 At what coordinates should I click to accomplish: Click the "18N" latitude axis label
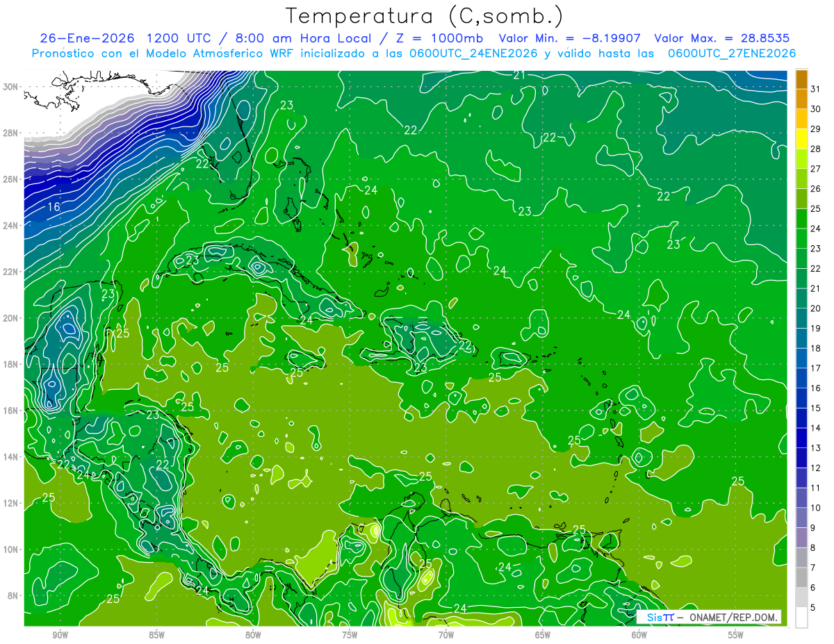12,364
